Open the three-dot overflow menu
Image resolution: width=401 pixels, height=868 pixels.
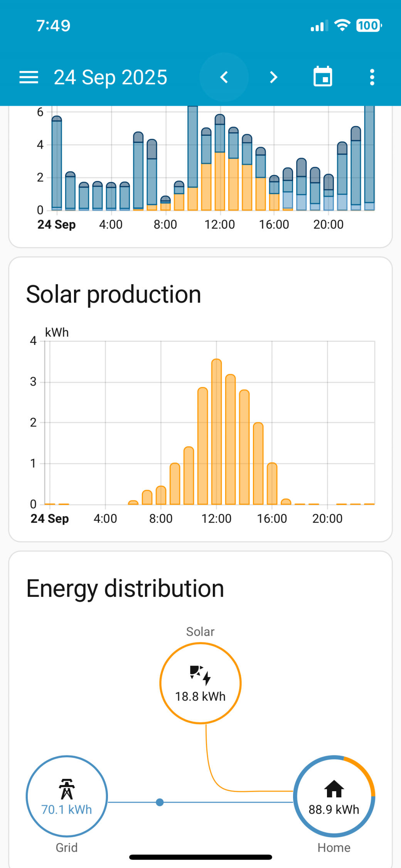point(372,77)
